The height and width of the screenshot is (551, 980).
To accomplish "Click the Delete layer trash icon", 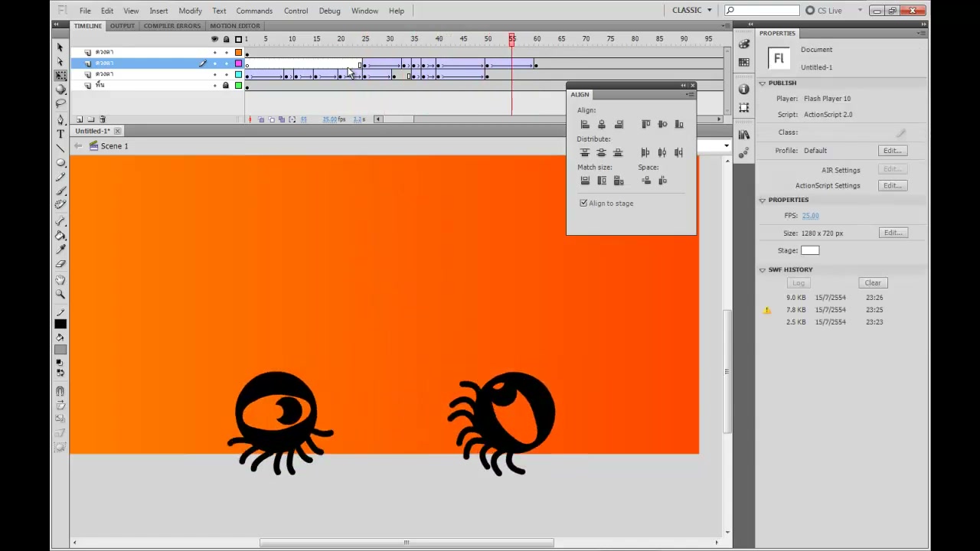I will (103, 119).
